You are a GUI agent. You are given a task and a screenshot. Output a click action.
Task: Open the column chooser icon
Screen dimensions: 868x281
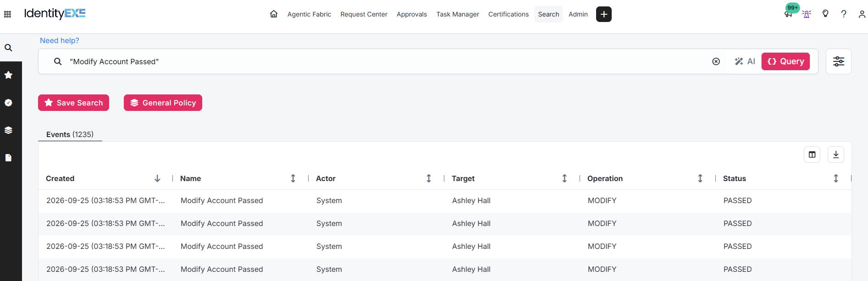coord(812,154)
